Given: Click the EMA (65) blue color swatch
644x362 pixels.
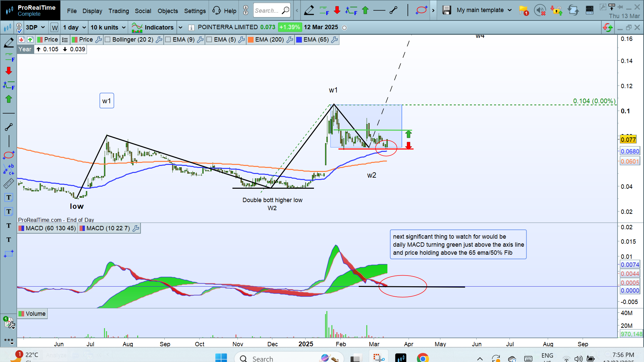Looking at the screenshot, I should click(x=299, y=40).
